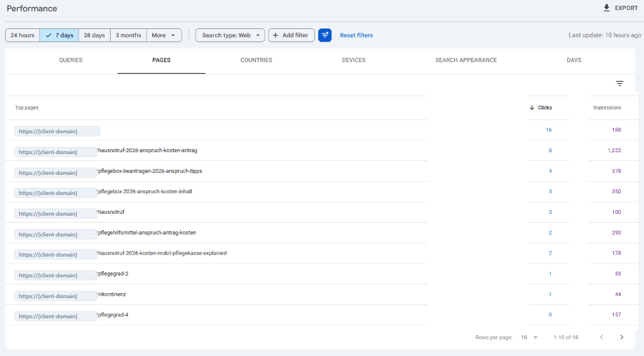Click the Add filter button
Screen dimensions: 644x356
[292, 35]
